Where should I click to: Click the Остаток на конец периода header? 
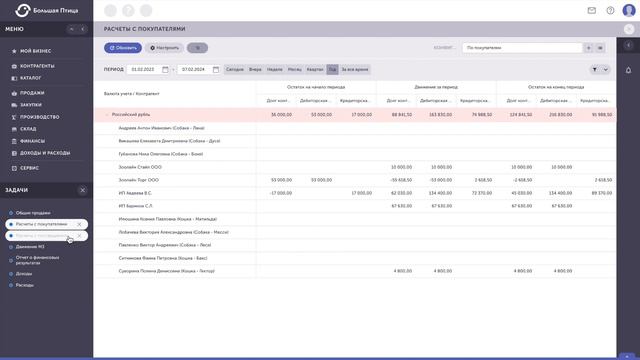pyautogui.click(x=556, y=87)
